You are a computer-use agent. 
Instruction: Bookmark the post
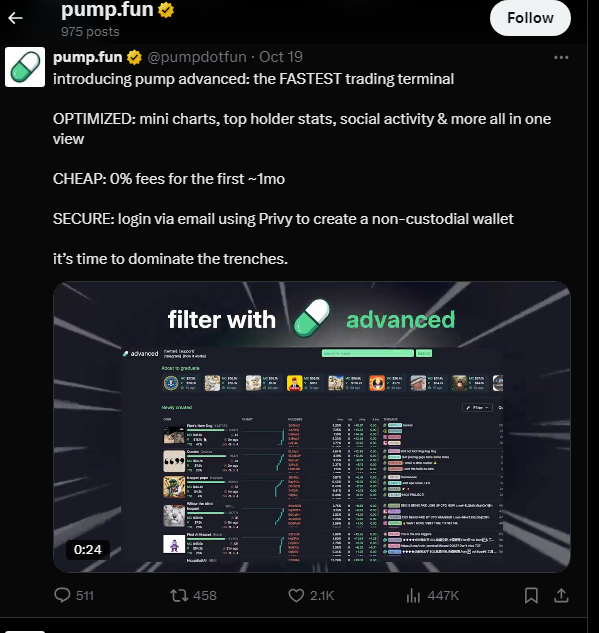coord(531,595)
